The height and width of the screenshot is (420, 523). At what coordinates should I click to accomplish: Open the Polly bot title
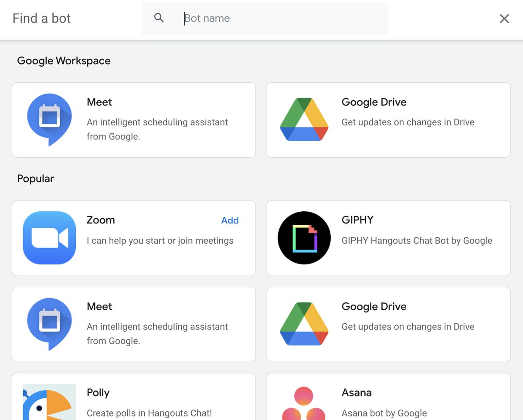click(x=98, y=393)
